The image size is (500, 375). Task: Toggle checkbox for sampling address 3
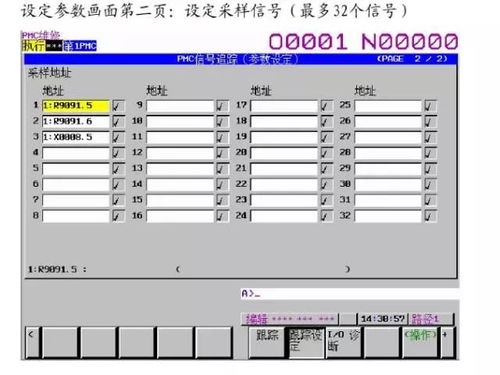click(x=118, y=137)
